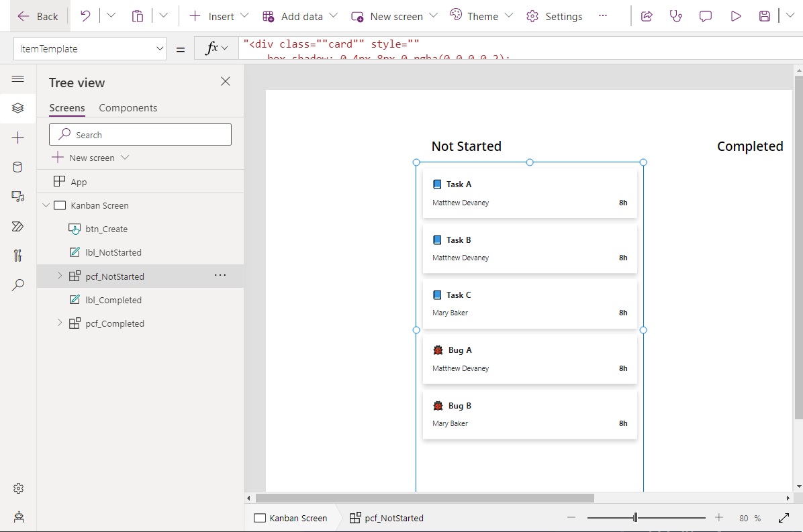Open the Add data menu

coord(299,16)
